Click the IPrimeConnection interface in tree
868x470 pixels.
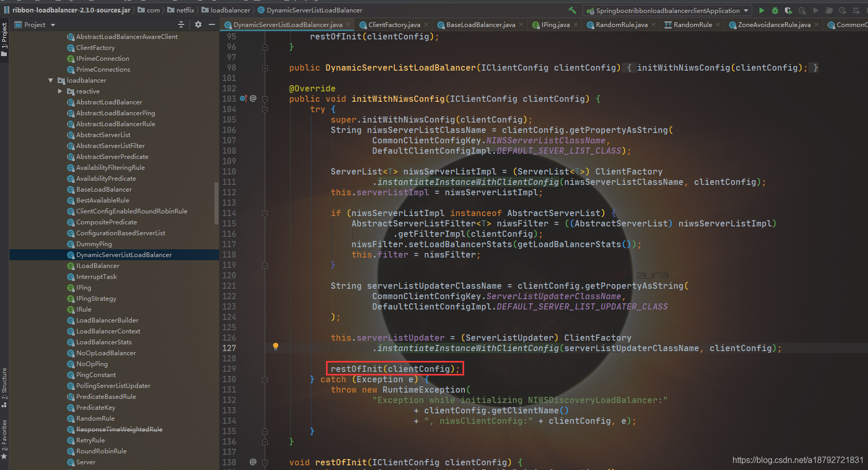click(x=103, y=59)
